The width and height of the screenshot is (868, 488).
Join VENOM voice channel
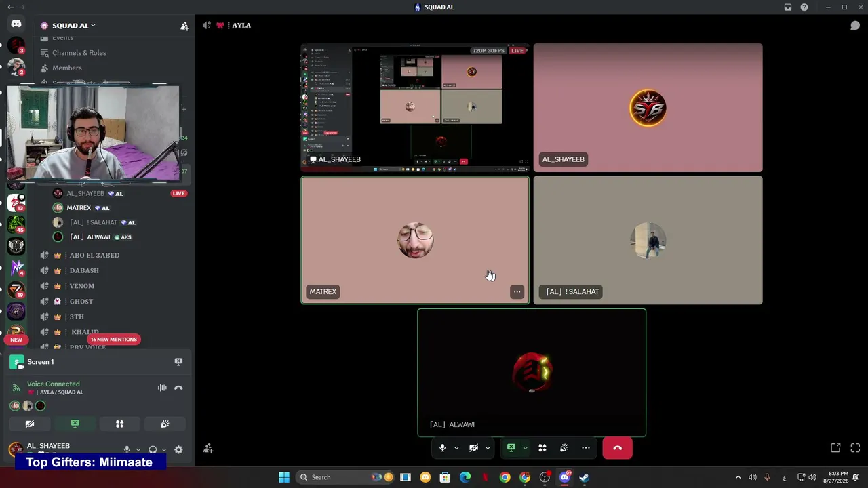click(x=81, y=287)
